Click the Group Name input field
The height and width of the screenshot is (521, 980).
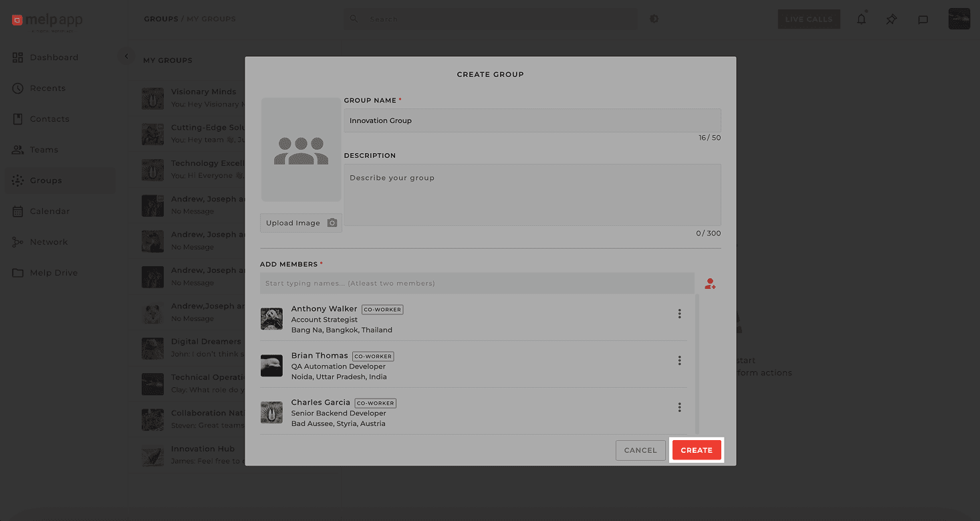pos(531,120)
